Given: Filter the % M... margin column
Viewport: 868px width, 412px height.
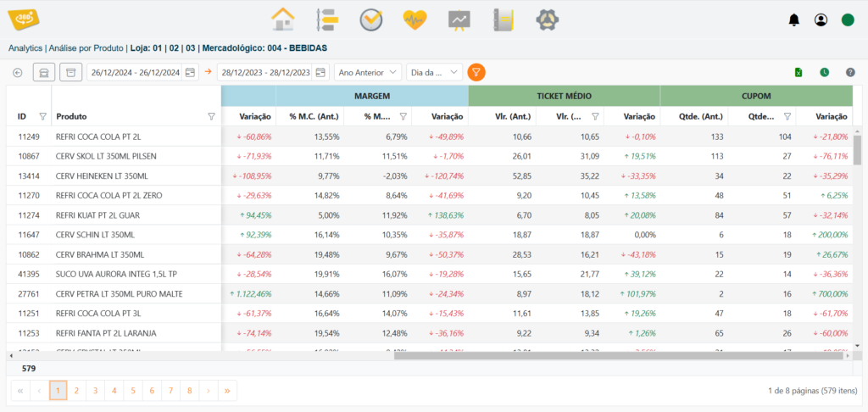Looking at the screenshot, I should [403, 116].
